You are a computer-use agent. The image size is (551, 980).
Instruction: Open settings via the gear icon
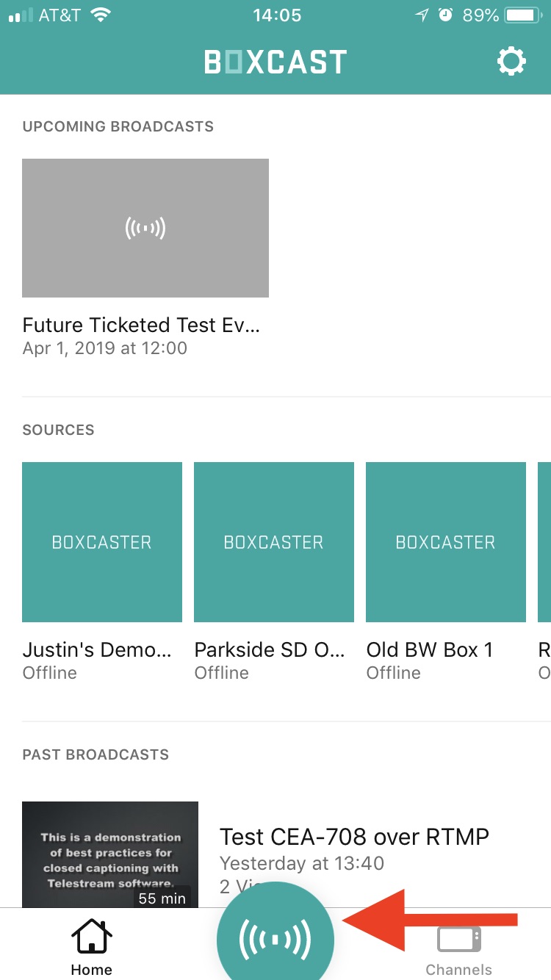tap(511, 62)
